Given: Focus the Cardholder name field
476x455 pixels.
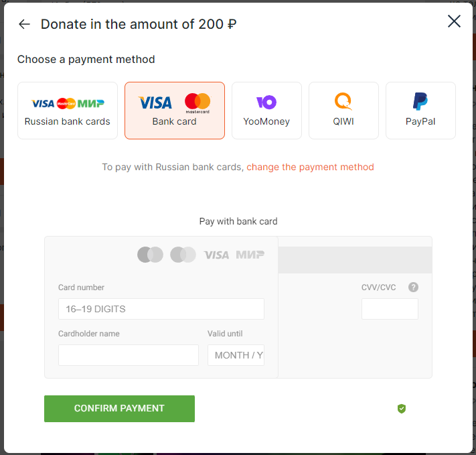Looking at the screenshot, I should coord(129,355).
